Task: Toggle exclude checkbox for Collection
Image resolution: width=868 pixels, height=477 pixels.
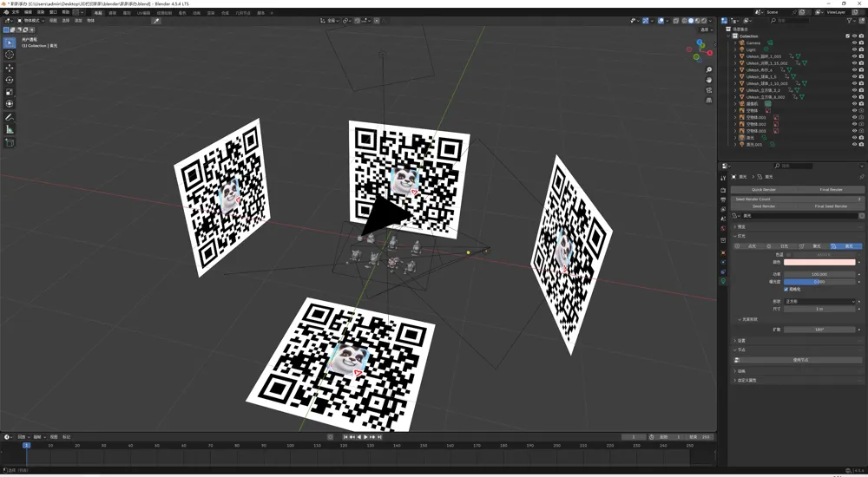Action: (x=847, y=36)
